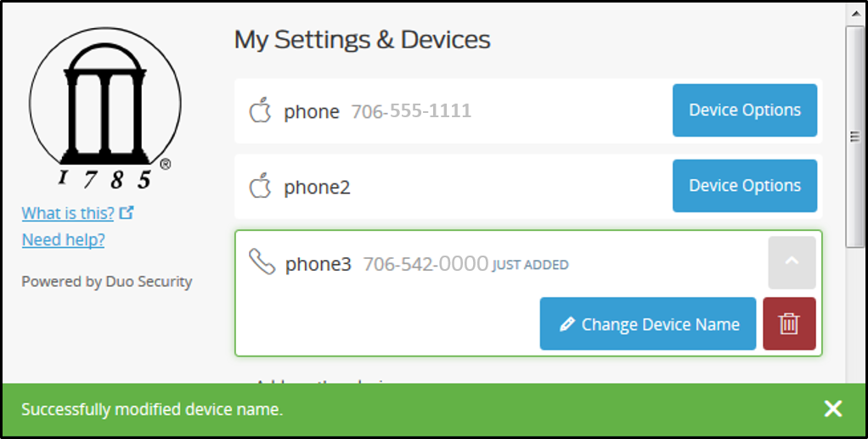Click the scrollbar up arrow

pyautogui.click(x=854, y=12)
